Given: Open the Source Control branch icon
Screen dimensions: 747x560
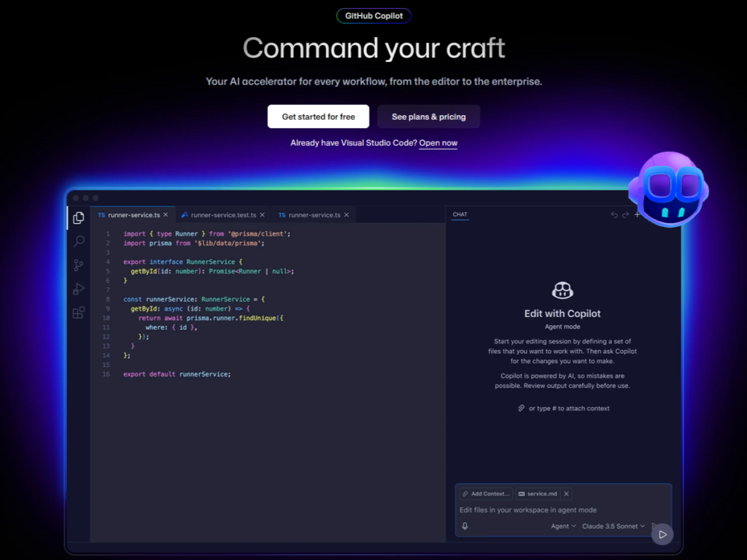Looking at the screenshot, I should tap(78, 265).
